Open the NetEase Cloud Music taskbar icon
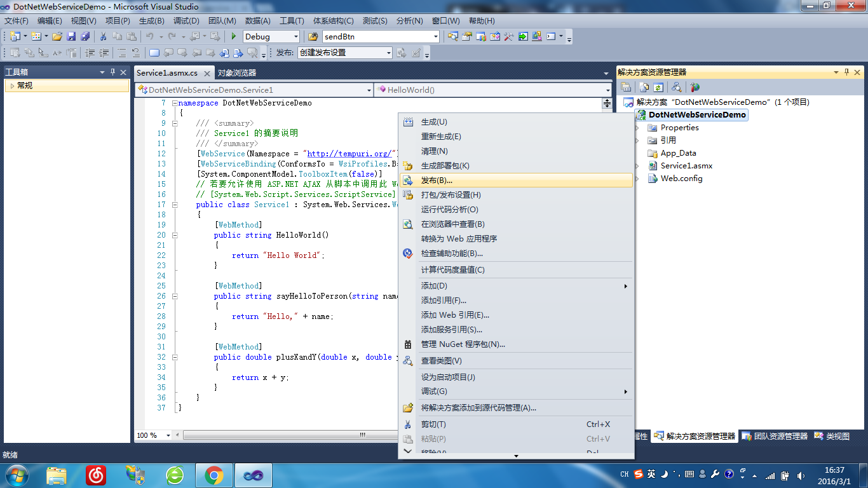The height and width of the screenshot is (488, 868). [x=96, y=475]
